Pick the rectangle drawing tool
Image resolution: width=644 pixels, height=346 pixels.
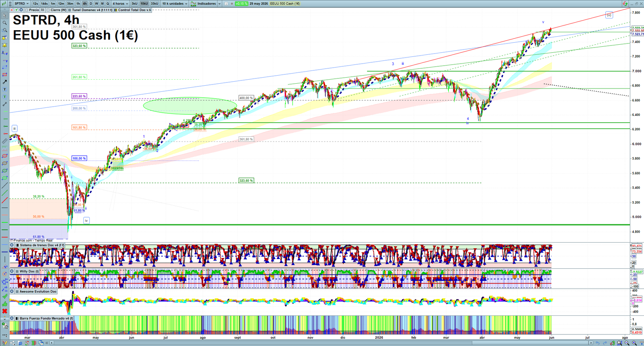point(5,74)
